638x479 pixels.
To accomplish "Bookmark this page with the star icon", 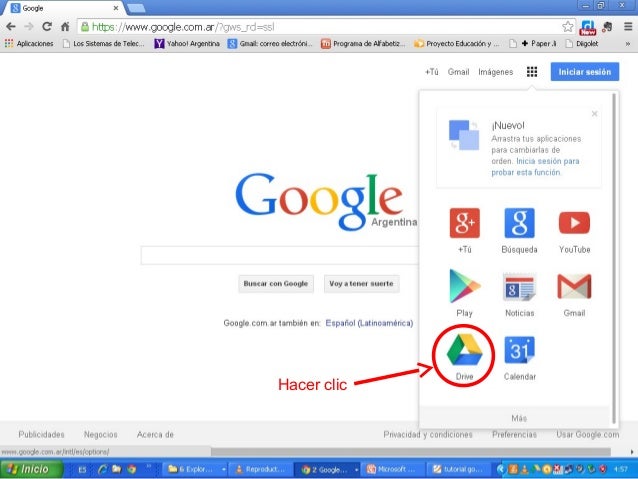I will click(x=568, y=27).
